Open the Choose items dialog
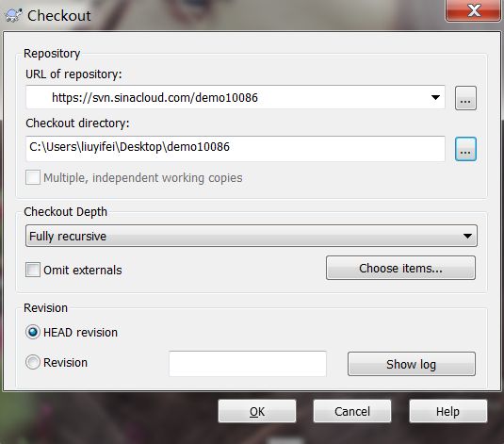This screenshot has height=444, width=504. (400, 268)
